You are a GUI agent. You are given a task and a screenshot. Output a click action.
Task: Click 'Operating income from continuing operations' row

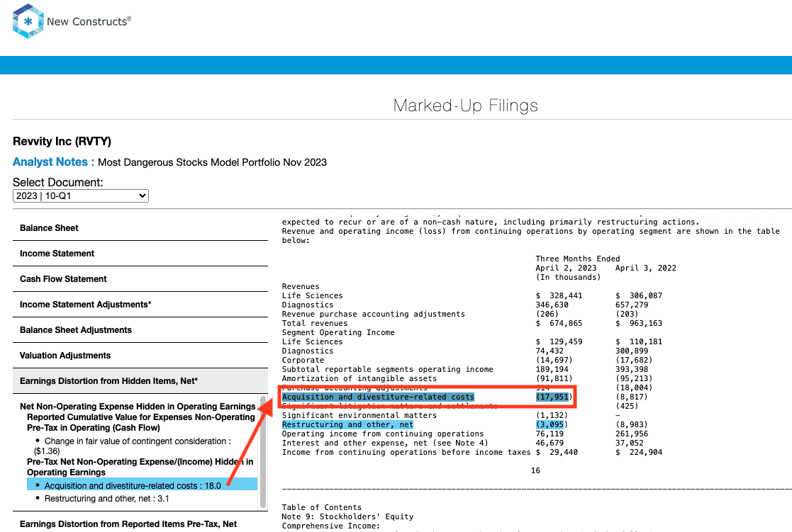[382, 434]
